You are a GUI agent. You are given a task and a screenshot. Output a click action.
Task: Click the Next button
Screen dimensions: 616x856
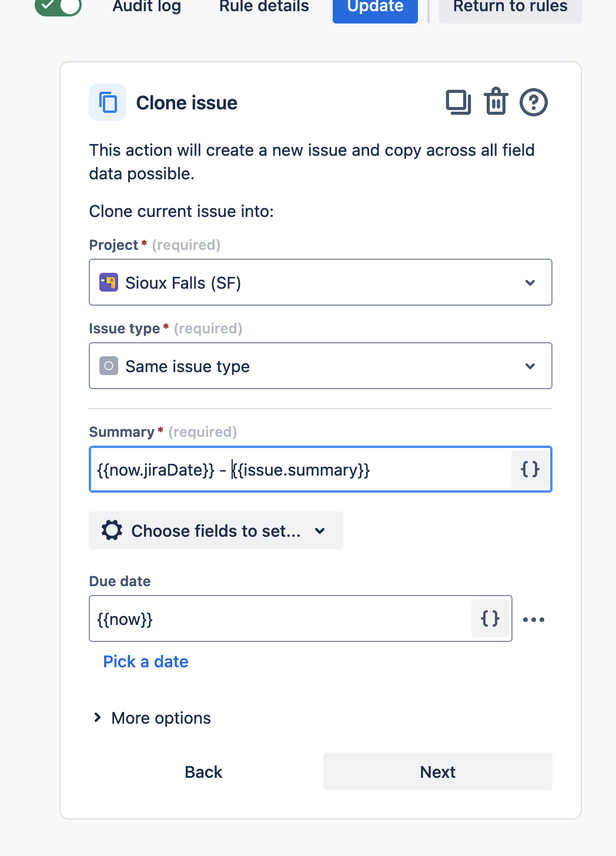point(437,772)
